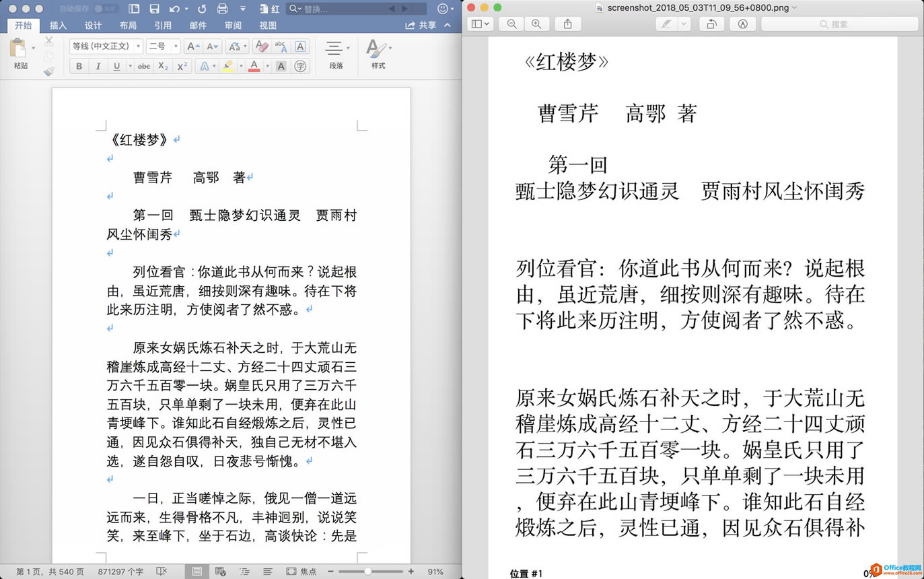The image size is (924, 579).
Task: Switch to the 审阅 ribbon tab
Action: pyautogui.click(x=232, y=25)
